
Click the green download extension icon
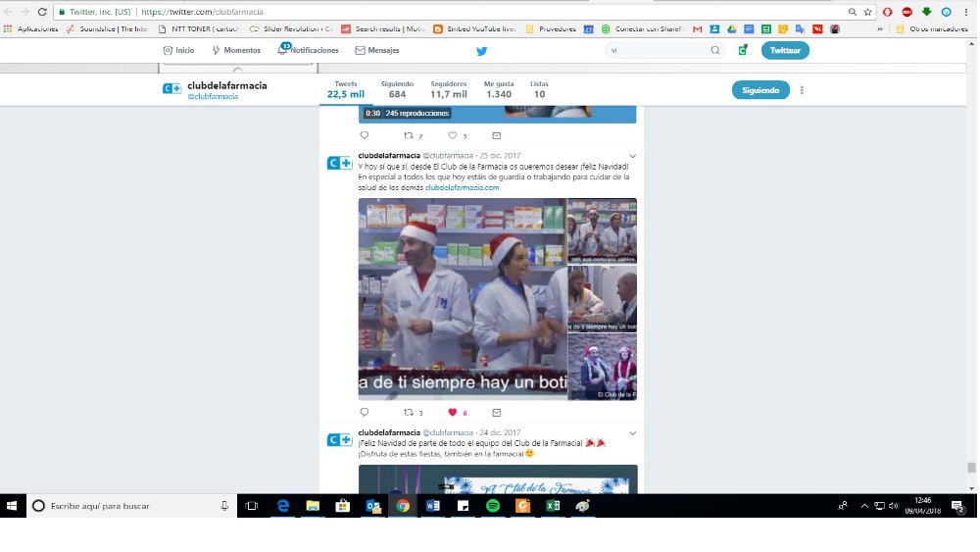click(x=926, y=12)
